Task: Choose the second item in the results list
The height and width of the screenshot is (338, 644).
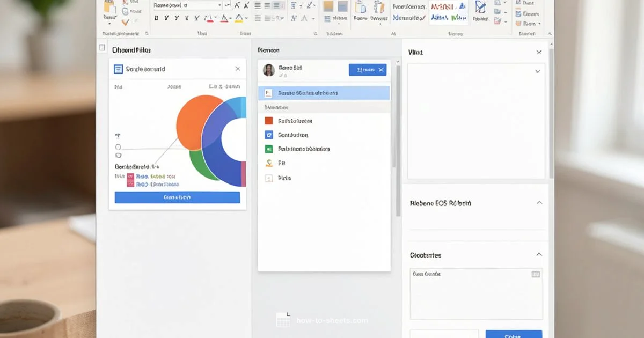Action: pos(325,135)
